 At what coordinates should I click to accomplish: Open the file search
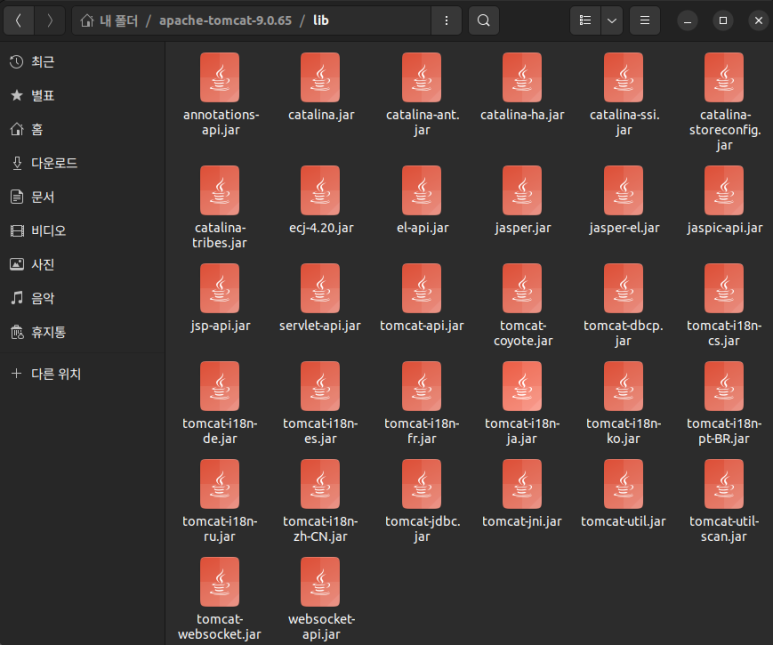(x=484, y=21)
